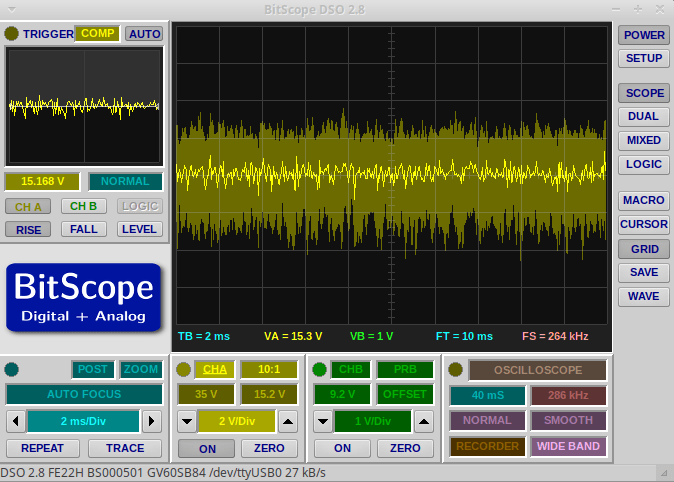Click the POWER button
Image resolution: width=674 pixels, height=482 pixels.
644,35
